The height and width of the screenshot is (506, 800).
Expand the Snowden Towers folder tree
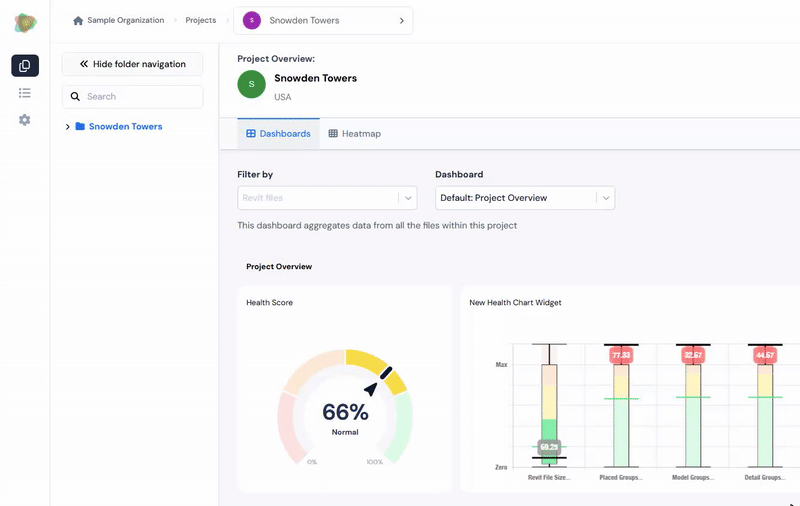(67, 126)
